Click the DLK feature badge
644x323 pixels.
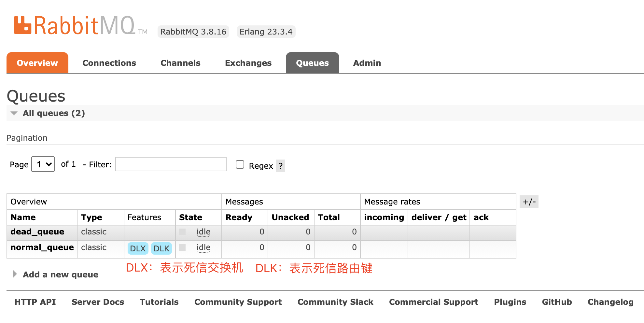161,248
